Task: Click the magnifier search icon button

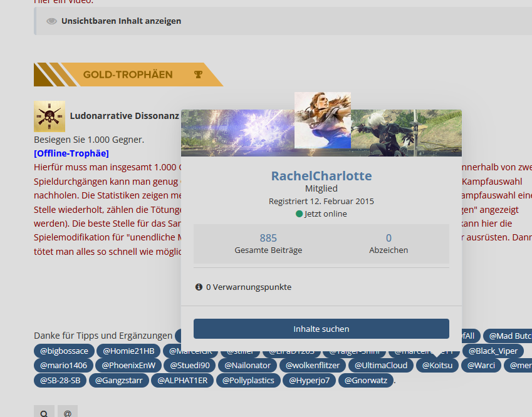Action: click(x=44, y=413)
